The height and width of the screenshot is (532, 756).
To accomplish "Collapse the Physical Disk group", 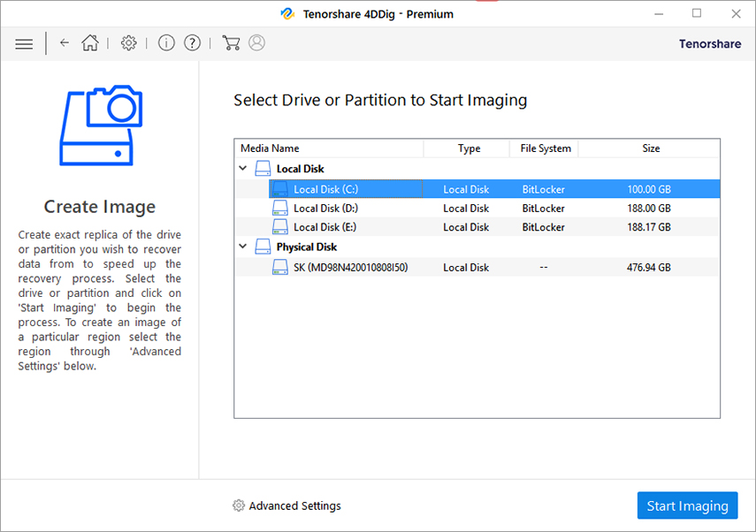I will click(243, 247).
